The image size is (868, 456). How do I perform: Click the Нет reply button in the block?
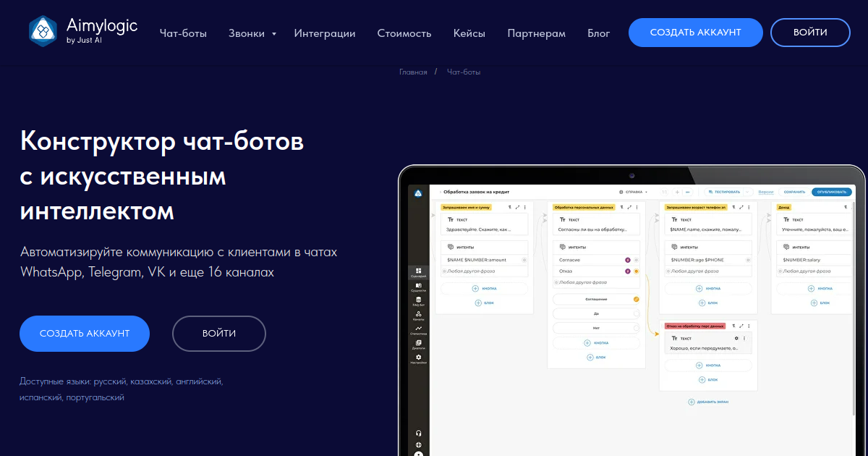coord(596,328)
